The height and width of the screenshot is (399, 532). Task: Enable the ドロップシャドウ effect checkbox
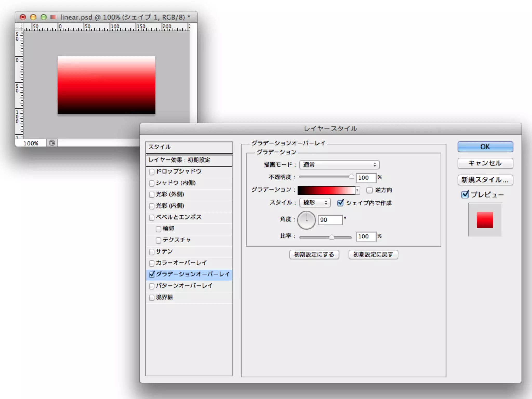pyautogui.click(x=152, y=172)
